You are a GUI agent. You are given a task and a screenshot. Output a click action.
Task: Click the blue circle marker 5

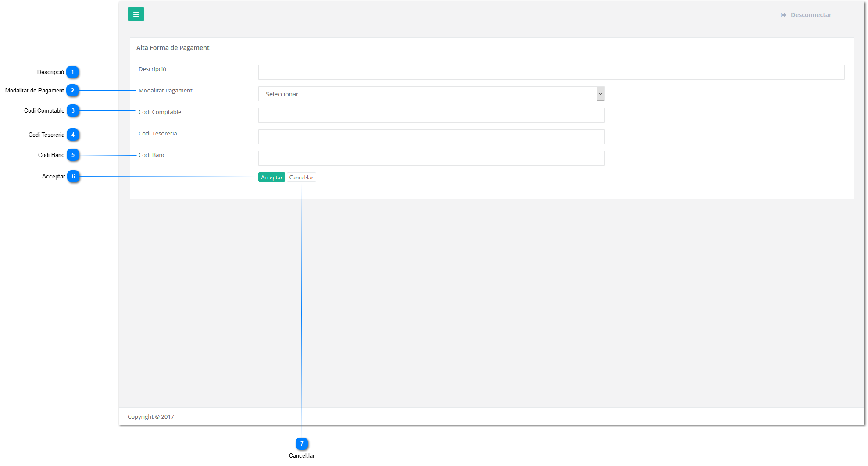point(73,155)
